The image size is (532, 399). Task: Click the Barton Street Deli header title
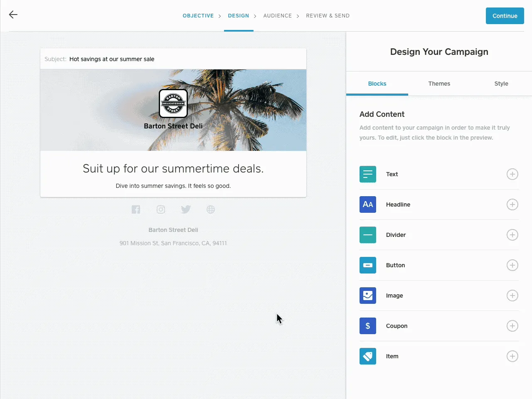tap(173, 126)
